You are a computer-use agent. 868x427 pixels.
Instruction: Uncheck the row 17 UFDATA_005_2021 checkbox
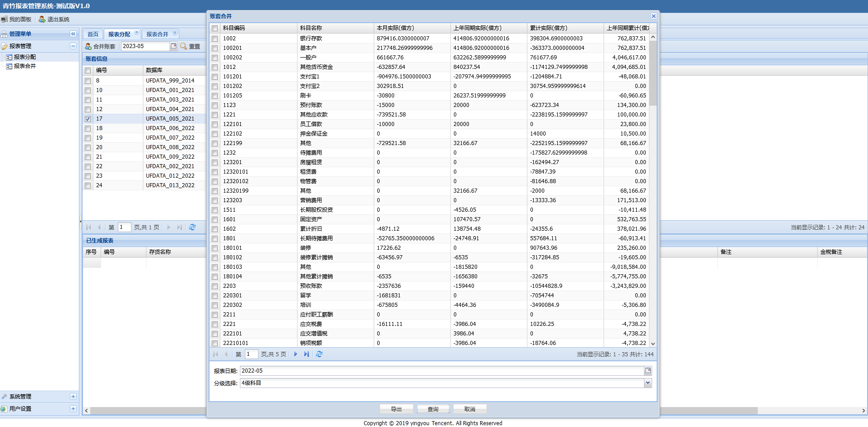click(88, 119)
